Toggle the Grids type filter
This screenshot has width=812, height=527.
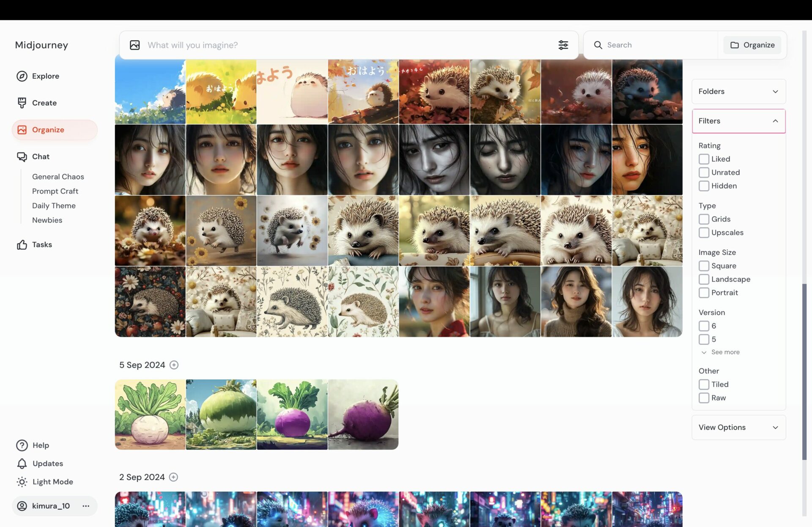point(704,219)
